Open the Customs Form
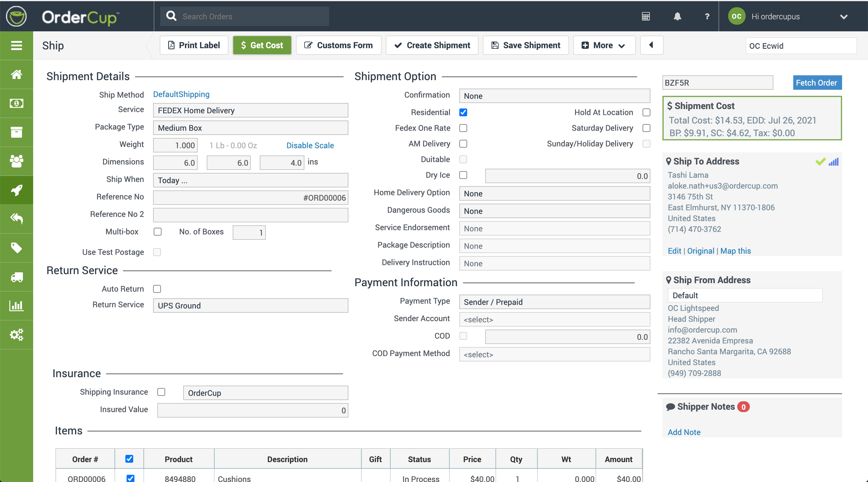Viewport: 868px width, 482px height. pyautogui.click(x=338, y=45)
